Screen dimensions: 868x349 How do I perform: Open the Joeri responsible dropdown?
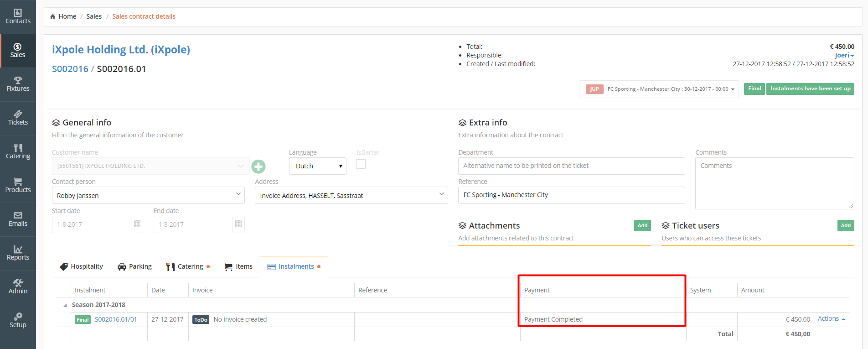[x=844, y=55]
